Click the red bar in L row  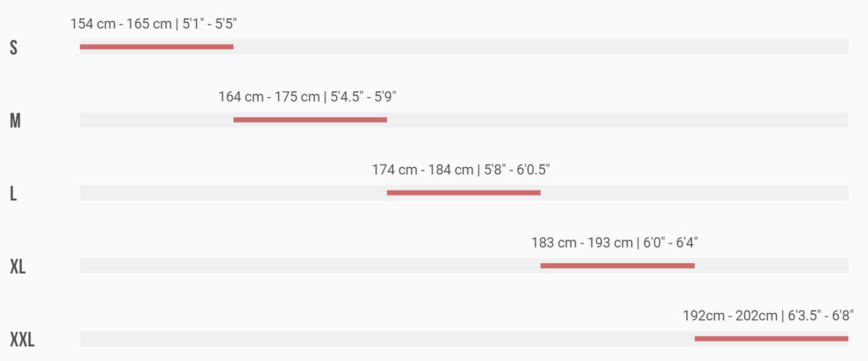pos(464,193)
